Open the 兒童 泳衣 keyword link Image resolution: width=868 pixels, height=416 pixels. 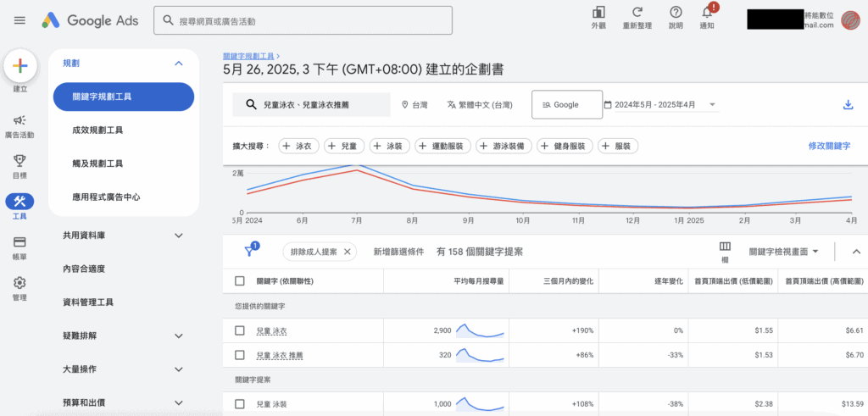272,330
